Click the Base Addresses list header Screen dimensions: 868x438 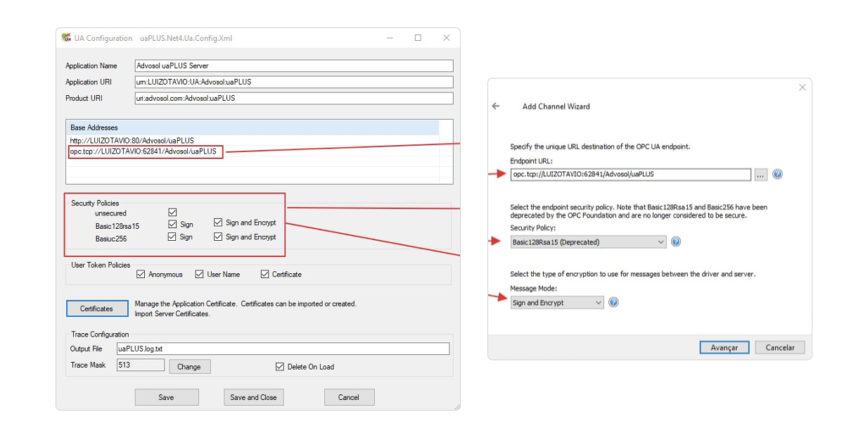pyautogui.click(x=253, y=127)
